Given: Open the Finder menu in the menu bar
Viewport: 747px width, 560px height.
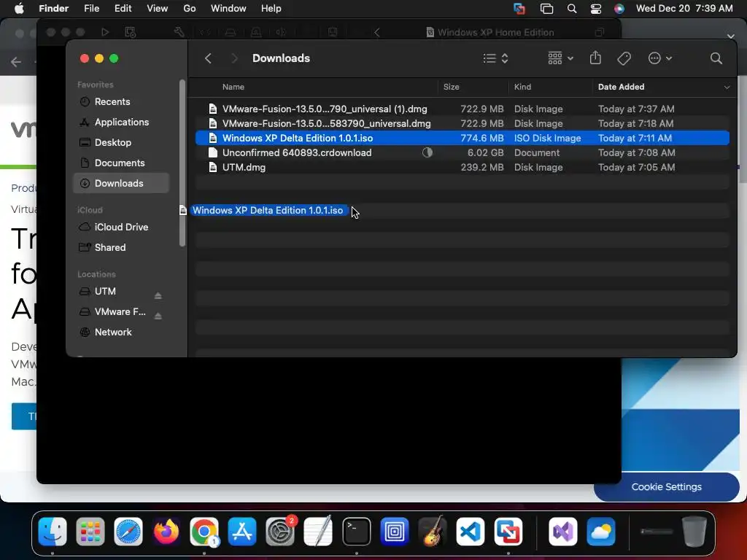Looking at the screenshot, I should coord(53,9).
